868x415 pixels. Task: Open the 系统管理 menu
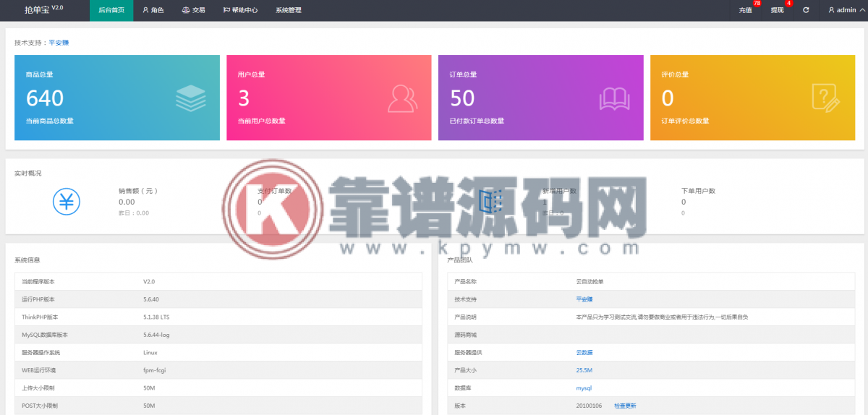coord(289,10)
